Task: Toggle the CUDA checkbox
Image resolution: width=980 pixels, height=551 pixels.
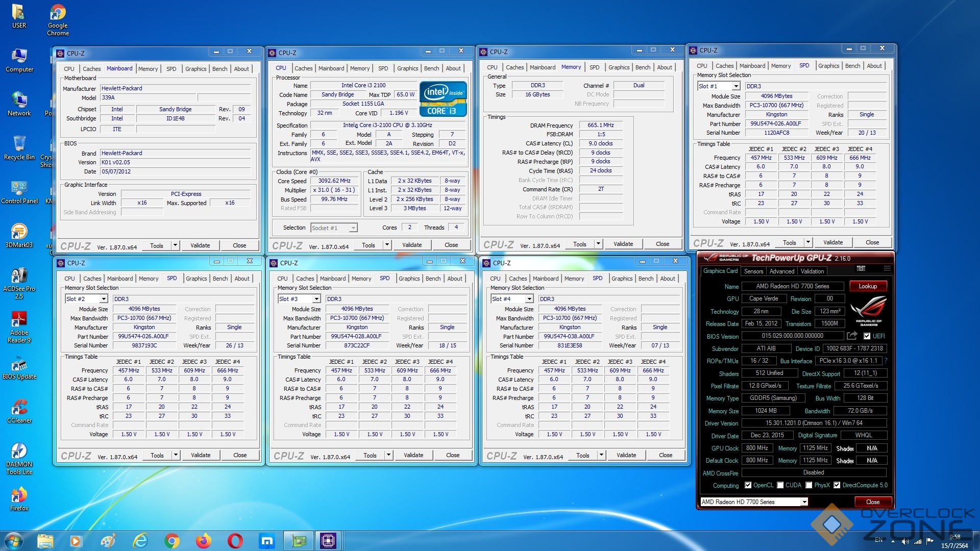Action: [x=780, y=485]
